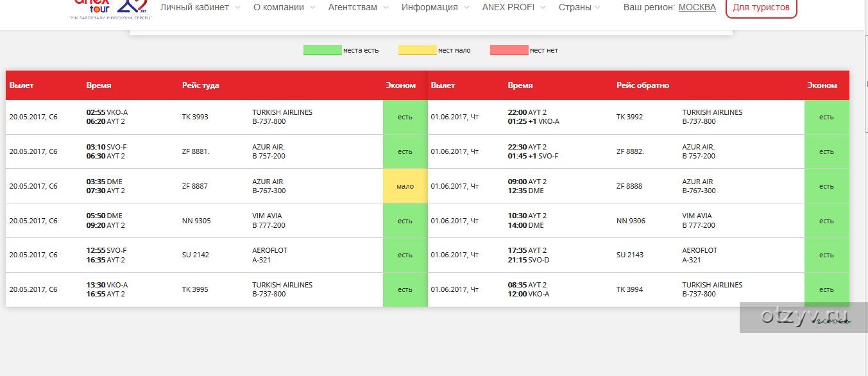
Task: Select outbound flight number ZF 8881.
Action: (x=196, y=151)
